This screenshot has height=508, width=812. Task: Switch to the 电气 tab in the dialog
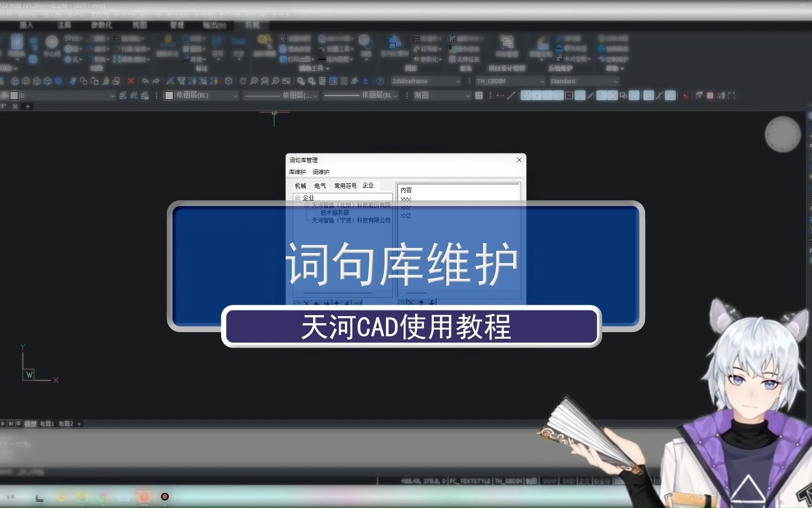[x=320, y=186]
